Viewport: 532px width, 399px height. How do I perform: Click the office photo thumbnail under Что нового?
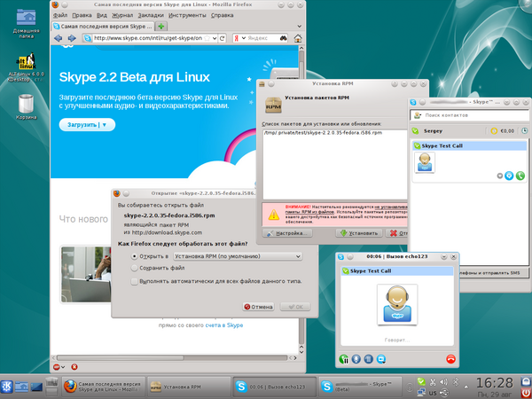point(86,274)
